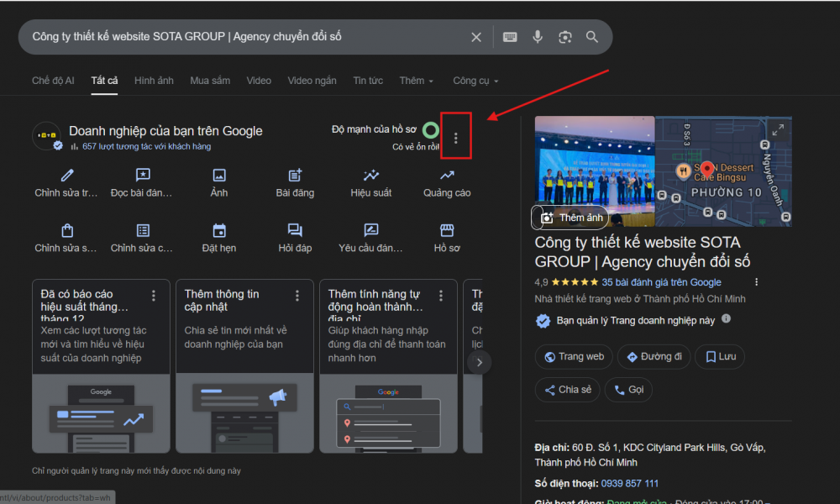Click the Google search input field
This screenshot has width=840, height=504.
244,37
